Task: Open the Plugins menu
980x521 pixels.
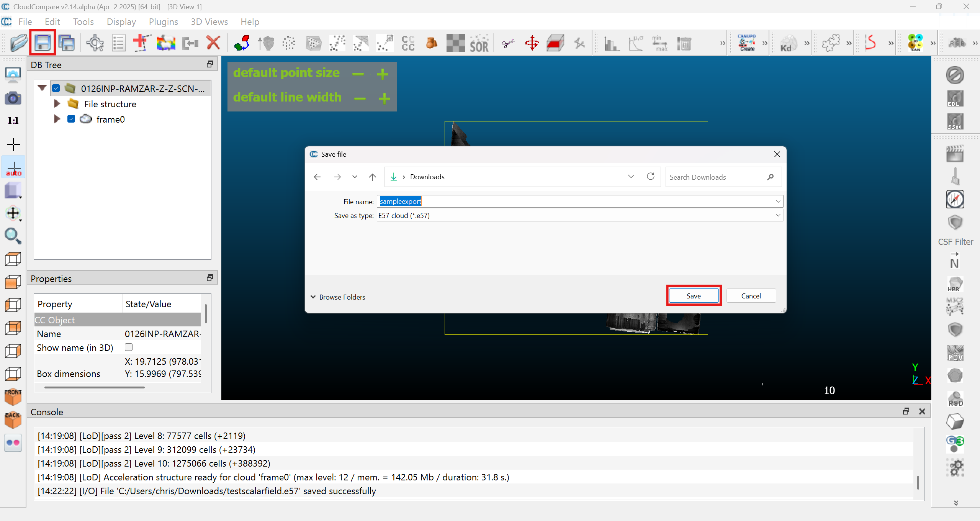Action: 163,22
